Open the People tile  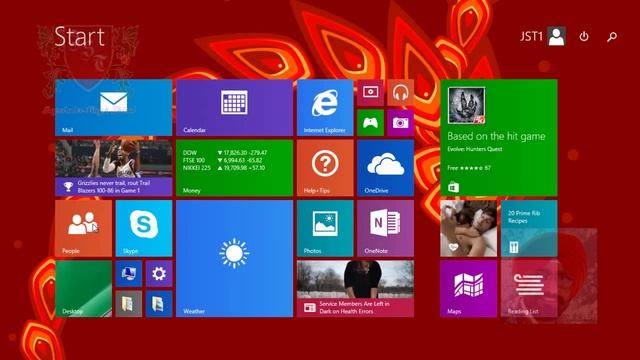83,229
